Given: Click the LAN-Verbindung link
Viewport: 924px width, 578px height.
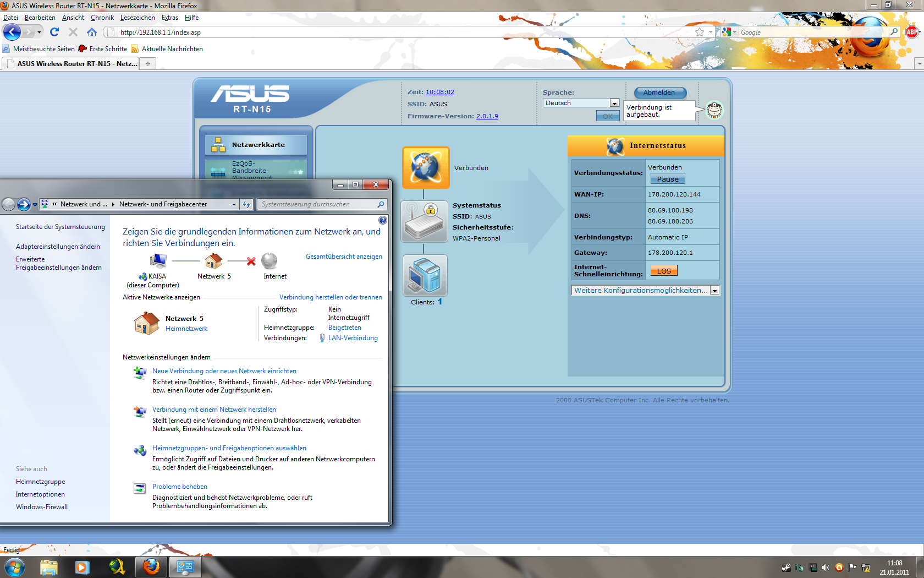Looking at the screenshot, I should (353, 338).
